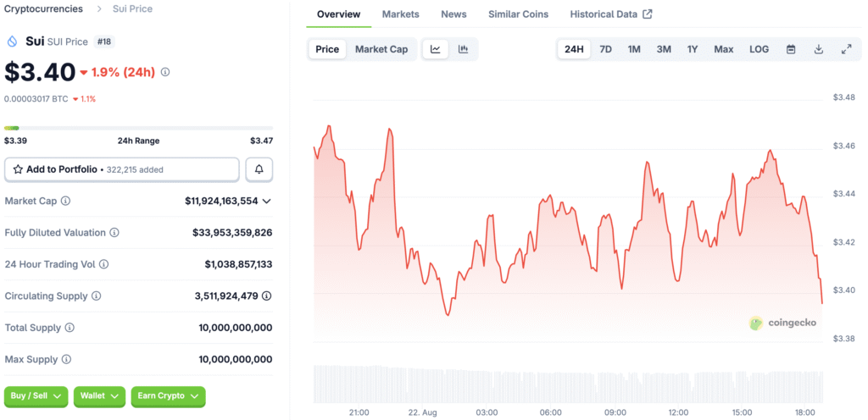
Task: Click the download chart icon
Action: click(x=819, y=49)
